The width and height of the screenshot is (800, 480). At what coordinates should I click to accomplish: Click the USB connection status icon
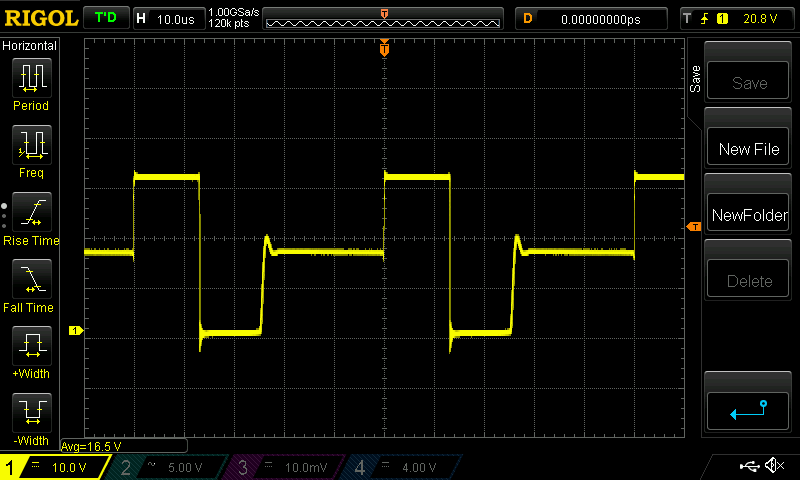click(x=748, y=466)
